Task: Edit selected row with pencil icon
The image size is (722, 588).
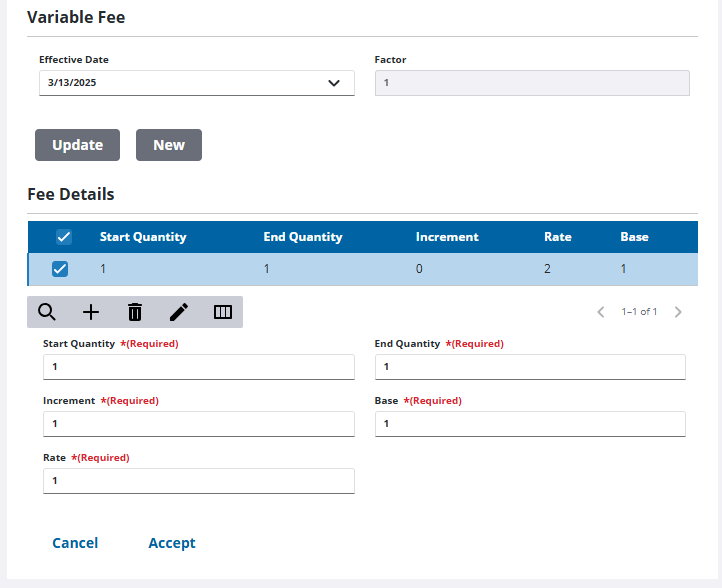Action: coord(179,312)
